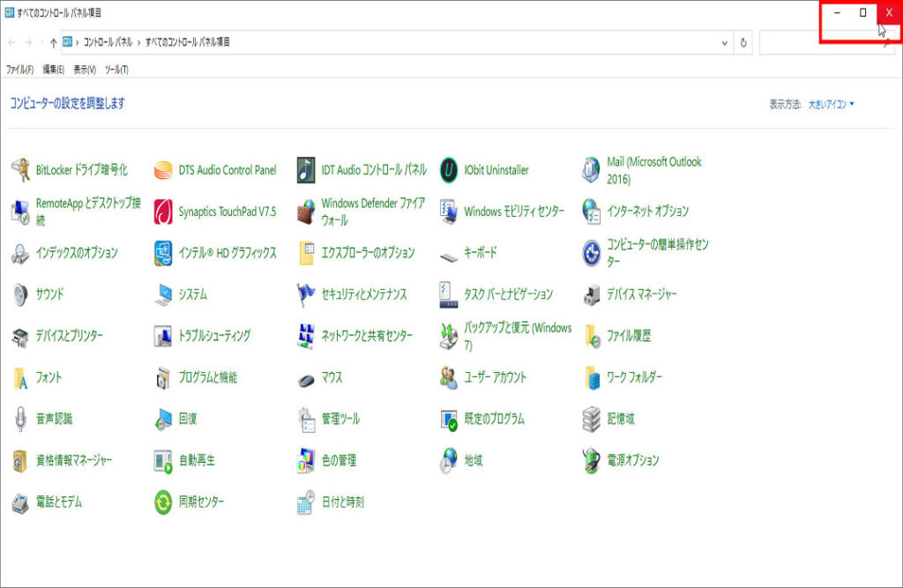Click the search box in Control Panel

coord(820,42)
